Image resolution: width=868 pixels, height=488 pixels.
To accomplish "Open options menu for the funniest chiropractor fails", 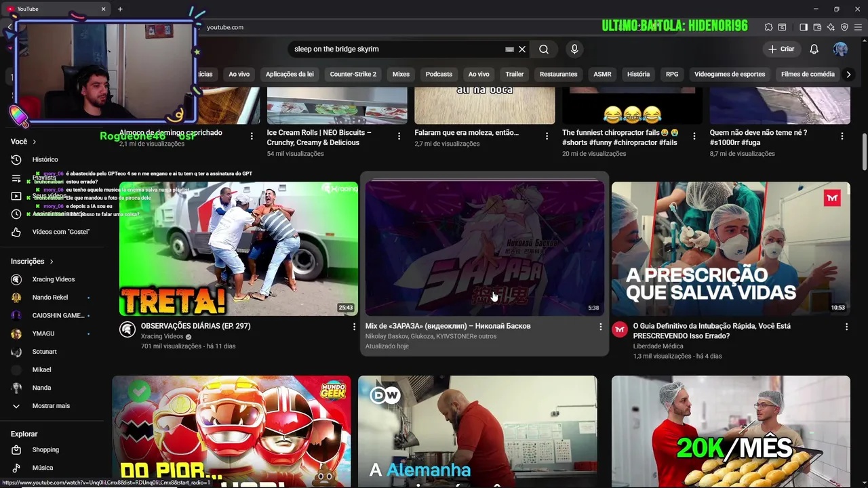I will (x=694, y=136).
